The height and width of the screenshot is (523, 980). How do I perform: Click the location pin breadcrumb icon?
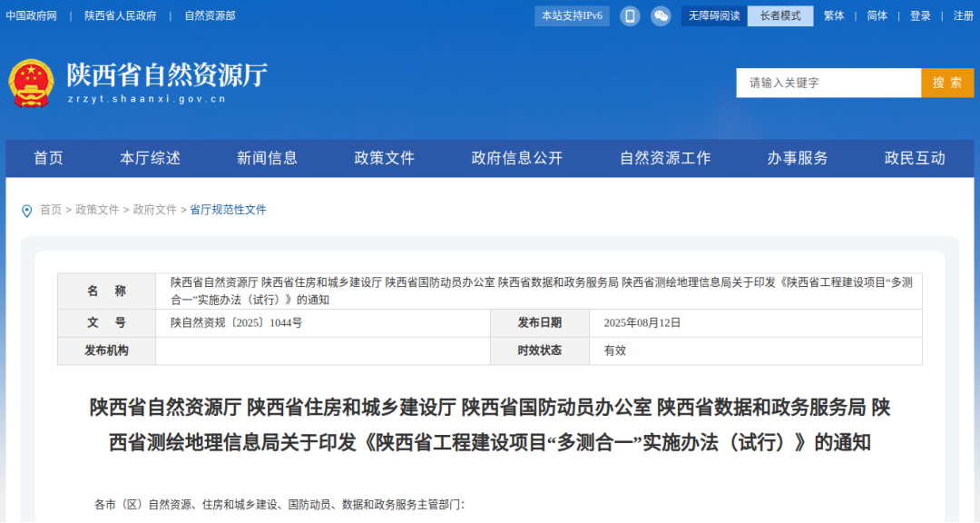click(x=26, y=211)
